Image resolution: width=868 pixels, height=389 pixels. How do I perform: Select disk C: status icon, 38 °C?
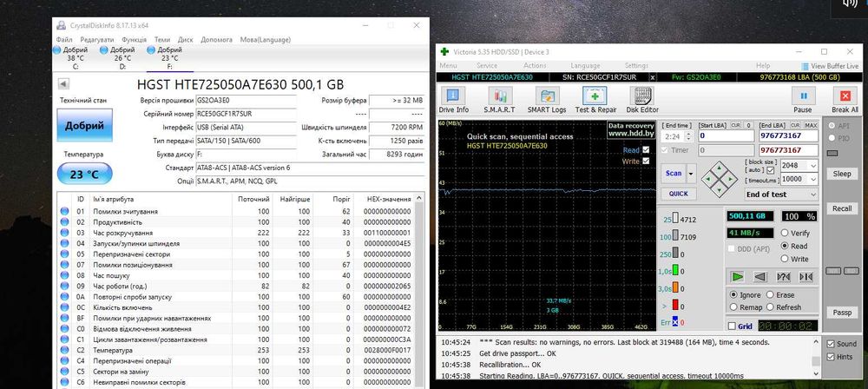click(56, 49)
